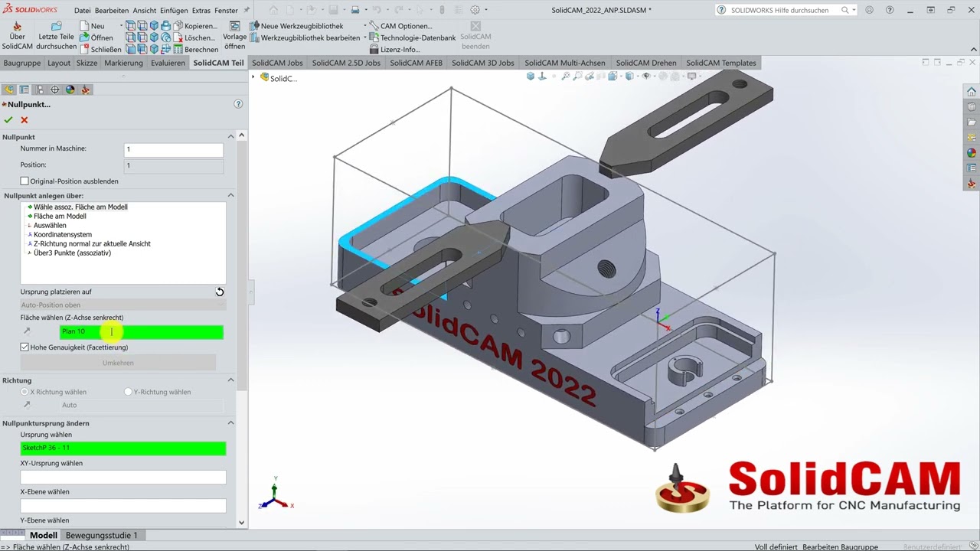Click the Kopieren... command
Image resolution: width=980 pixels, height=551 pixels.
(x=195, y=26)
